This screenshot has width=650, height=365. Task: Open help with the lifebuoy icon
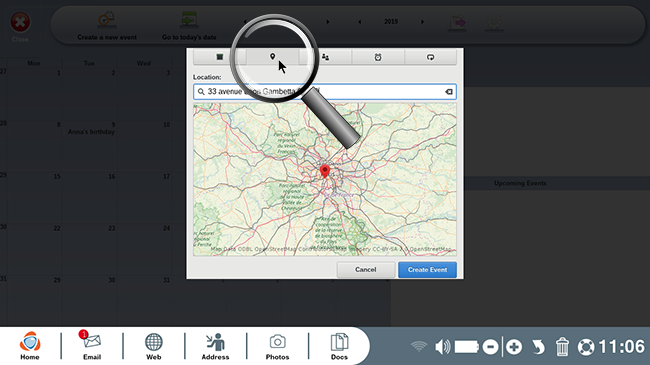(586, 347)
